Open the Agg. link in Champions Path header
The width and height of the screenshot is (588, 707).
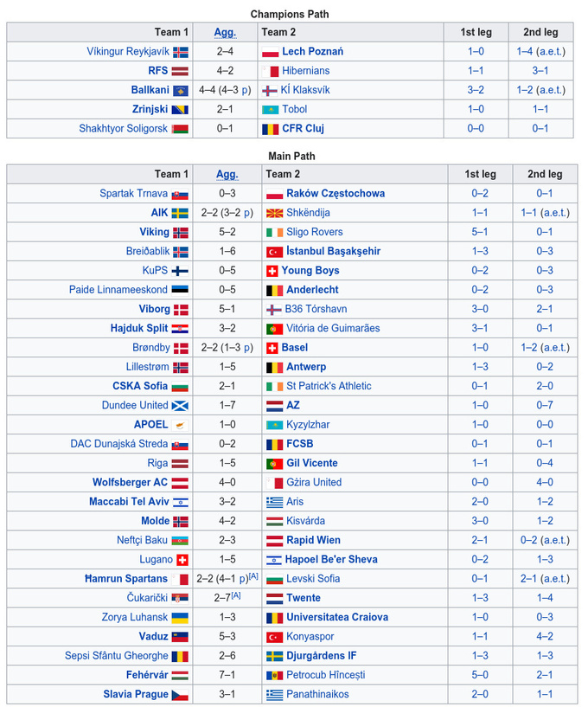(225, 32)
